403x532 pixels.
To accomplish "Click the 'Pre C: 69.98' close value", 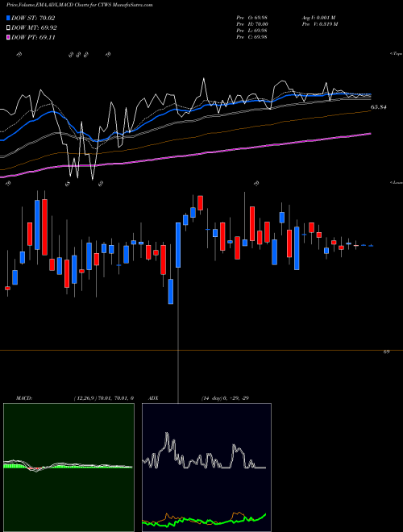I will click(x=251, y=37).
